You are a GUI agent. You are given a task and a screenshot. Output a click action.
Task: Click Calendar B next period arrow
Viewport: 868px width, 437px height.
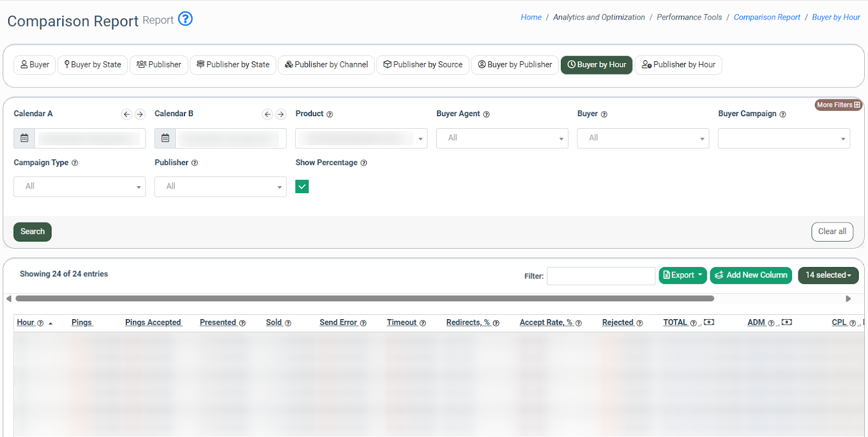click(280, 115)
